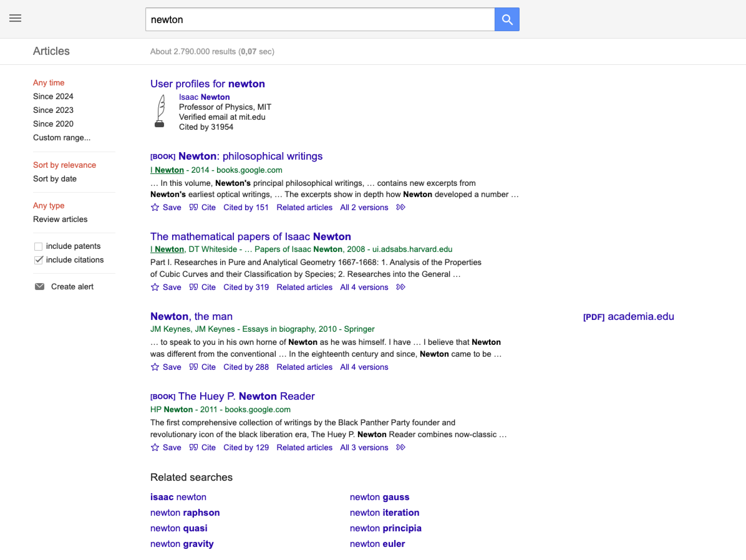Click Cite quote icon for mathematical papers result
Screen dimensions: 746x560
click(193, 287)
